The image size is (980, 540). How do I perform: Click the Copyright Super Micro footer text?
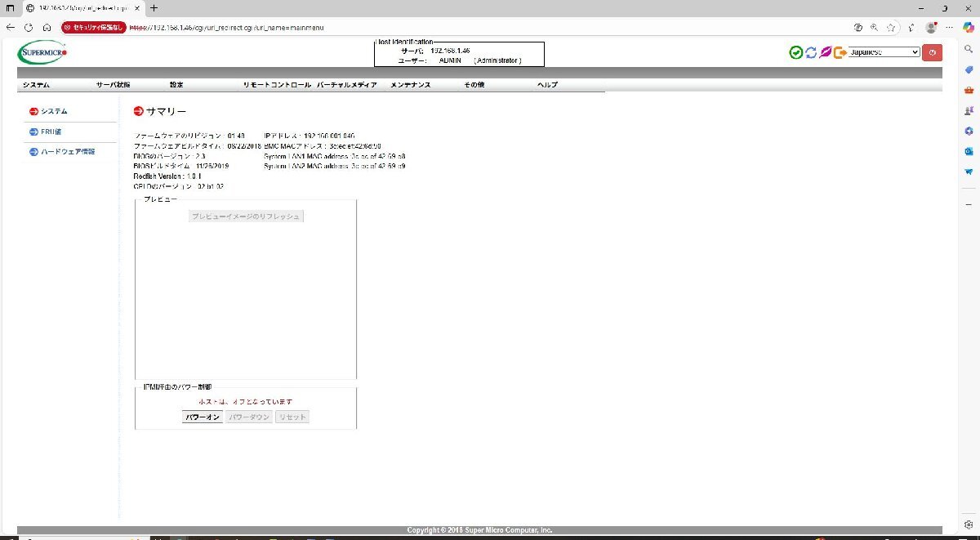(480, 530)
